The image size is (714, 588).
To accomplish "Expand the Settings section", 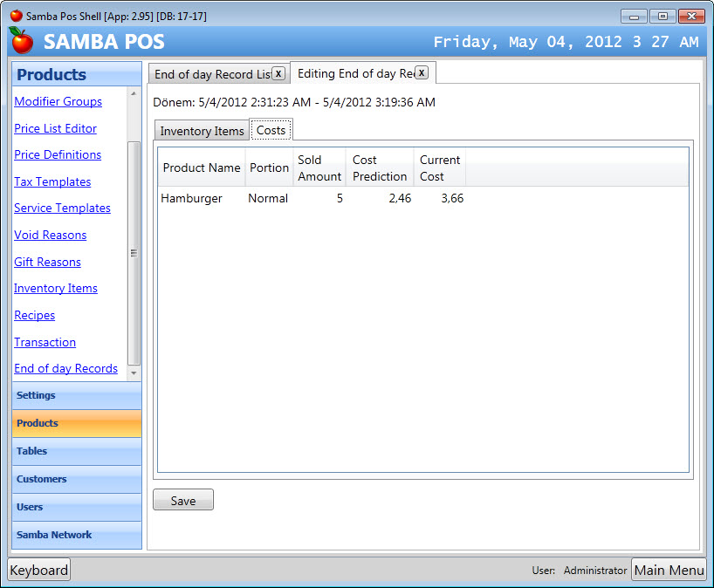I will (77, 395).
